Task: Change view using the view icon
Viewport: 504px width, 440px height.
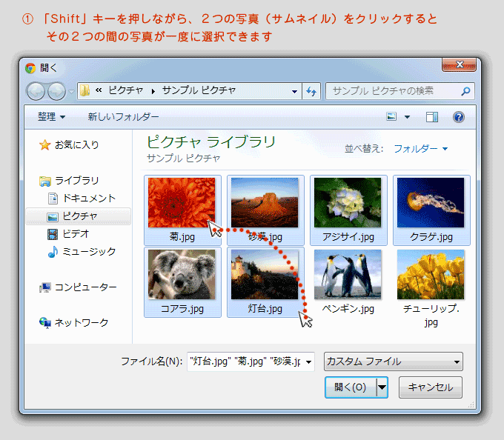Action: (391, 116)
